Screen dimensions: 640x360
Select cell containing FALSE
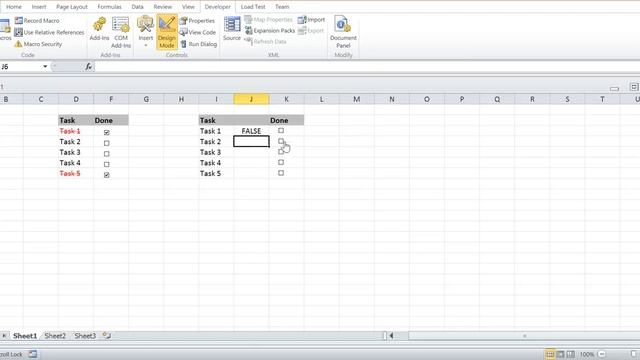pos(251,131)
